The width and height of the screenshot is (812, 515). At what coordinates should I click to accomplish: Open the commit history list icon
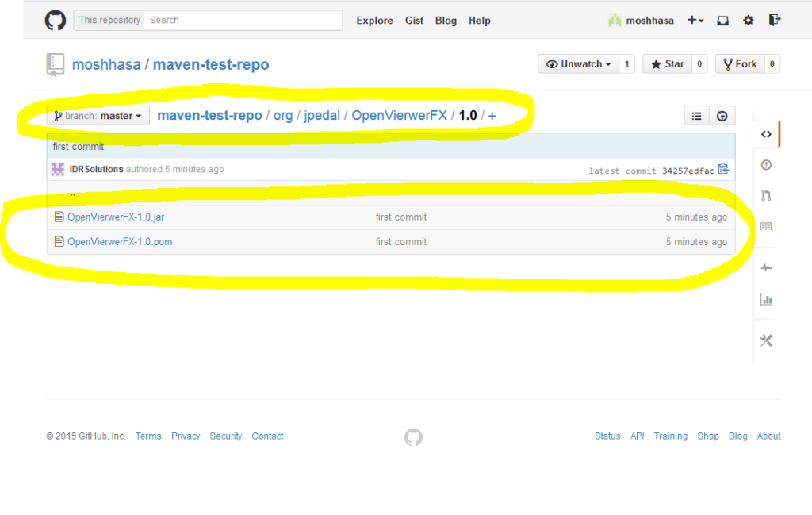[696, 115]
